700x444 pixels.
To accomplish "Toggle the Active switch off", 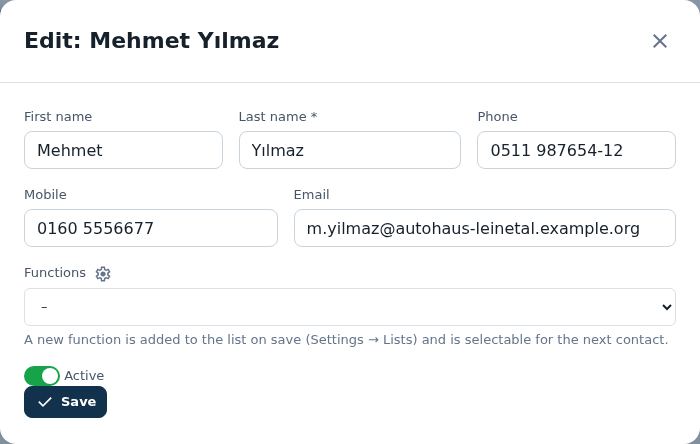I will pos(42,376).
